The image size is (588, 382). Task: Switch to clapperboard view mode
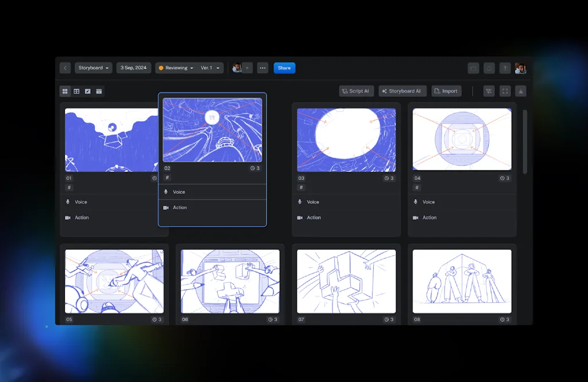coord(99,91)
